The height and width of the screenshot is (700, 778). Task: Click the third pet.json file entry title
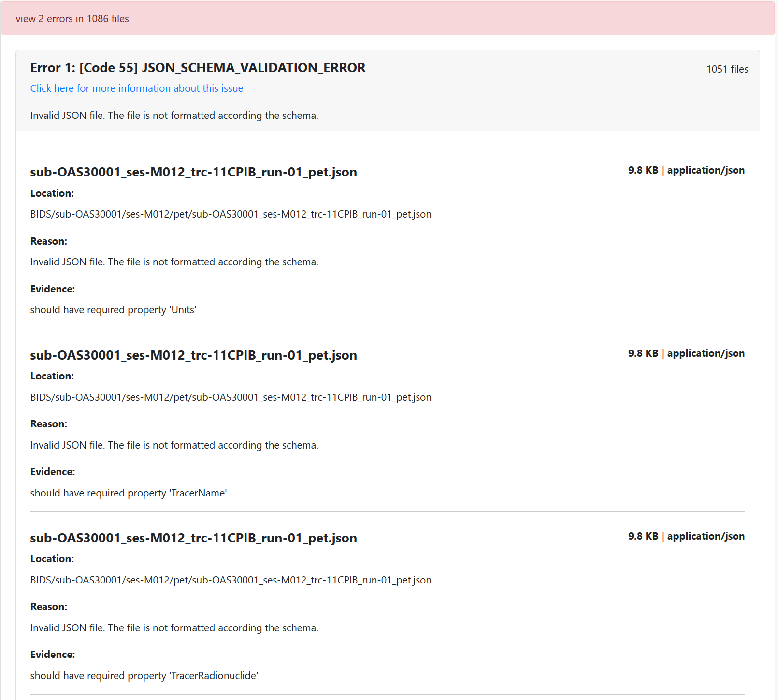coord(193,538)
